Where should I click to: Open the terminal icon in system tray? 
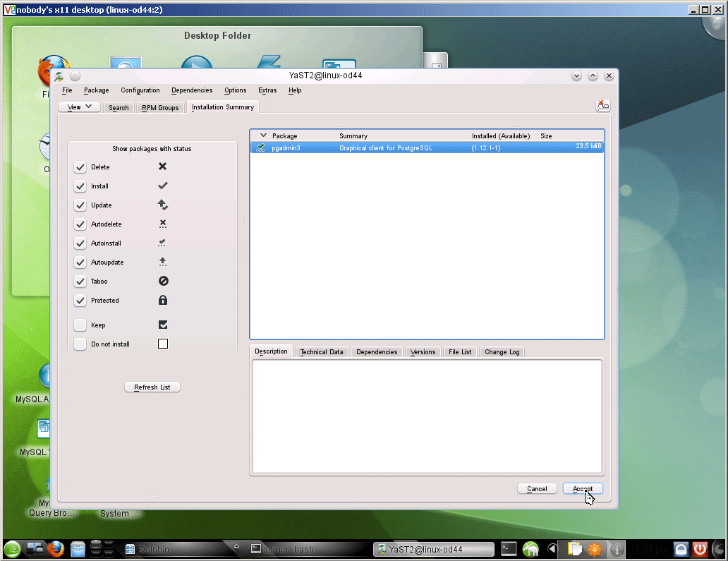click(509, 550)
